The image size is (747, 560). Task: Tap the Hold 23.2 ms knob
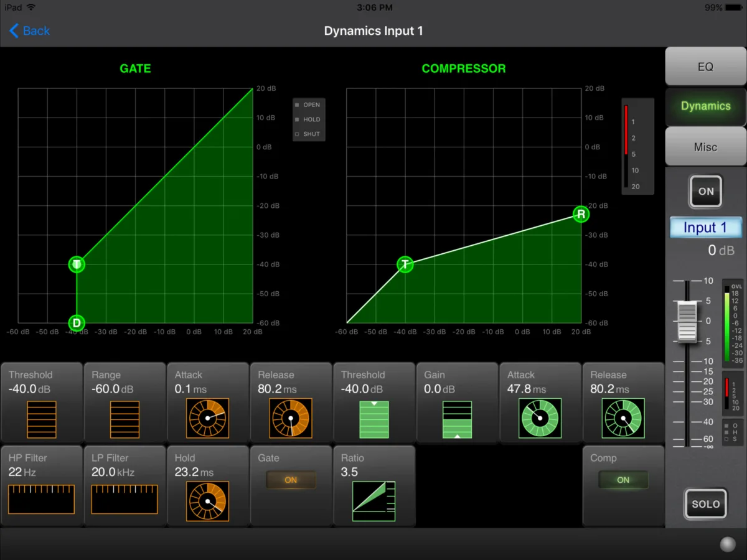[x=208, y=502]
